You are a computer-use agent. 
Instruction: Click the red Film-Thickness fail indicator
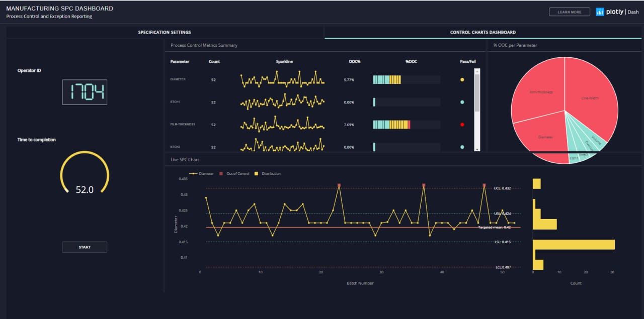tap(462, 124)
